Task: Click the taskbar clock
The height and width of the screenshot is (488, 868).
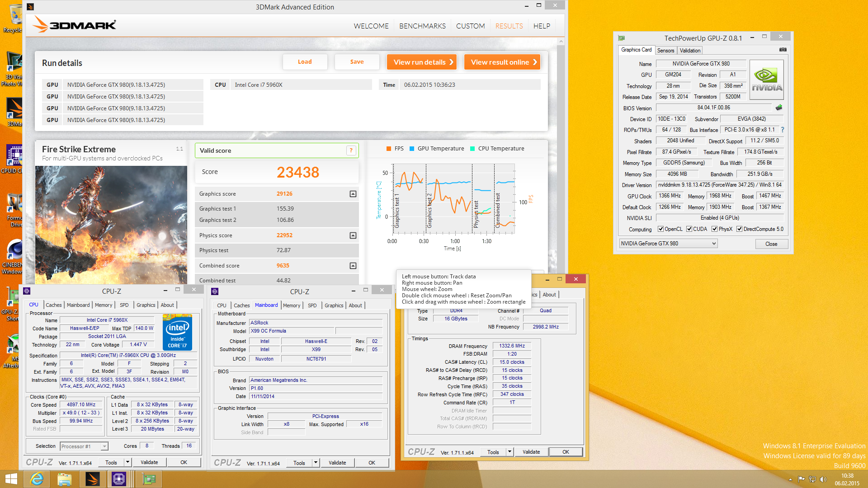Action: (x=847, y=479)
